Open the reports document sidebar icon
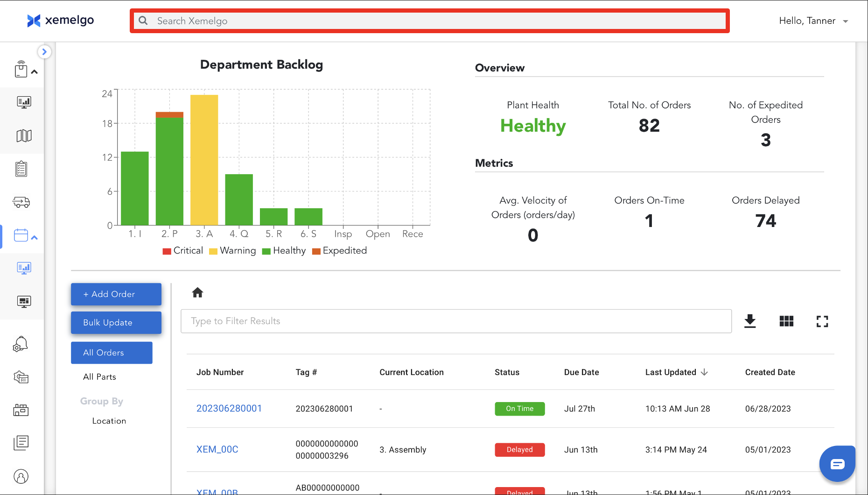 coord(21,443)
